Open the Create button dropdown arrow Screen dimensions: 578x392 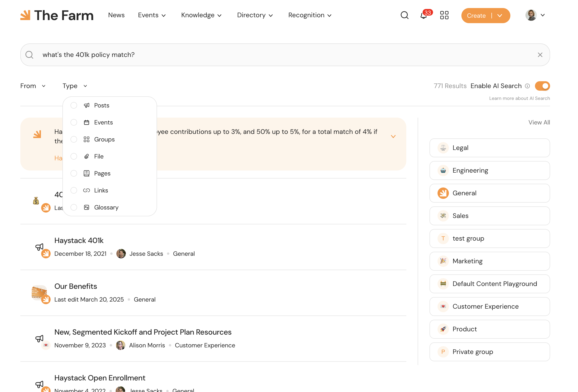[500, 15]
